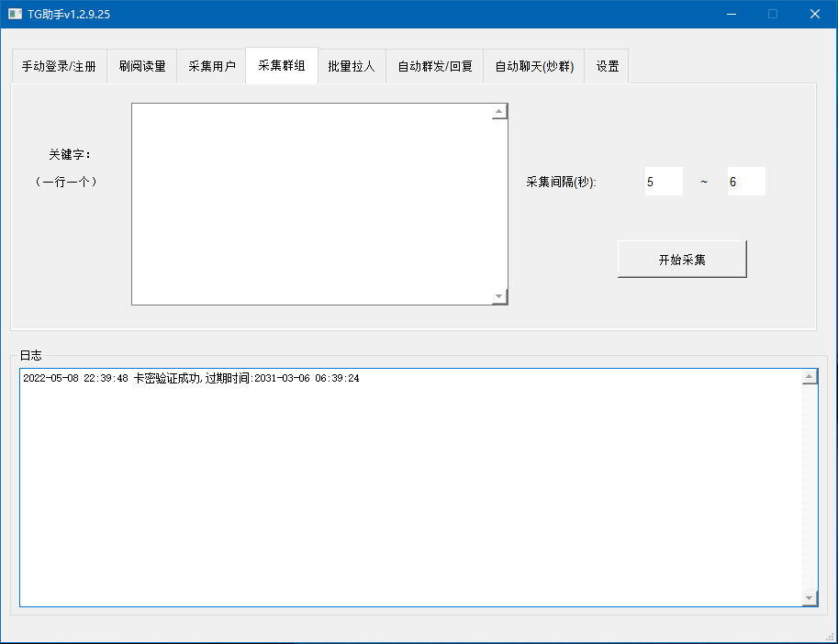Click the log panel scroll-down arrow
This screenshot has height=644, width=838.
[x=809, y=598]
